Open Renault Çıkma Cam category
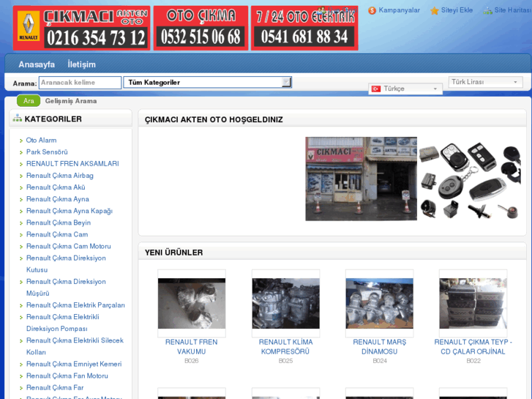532x399 pixels. (57, 234)
